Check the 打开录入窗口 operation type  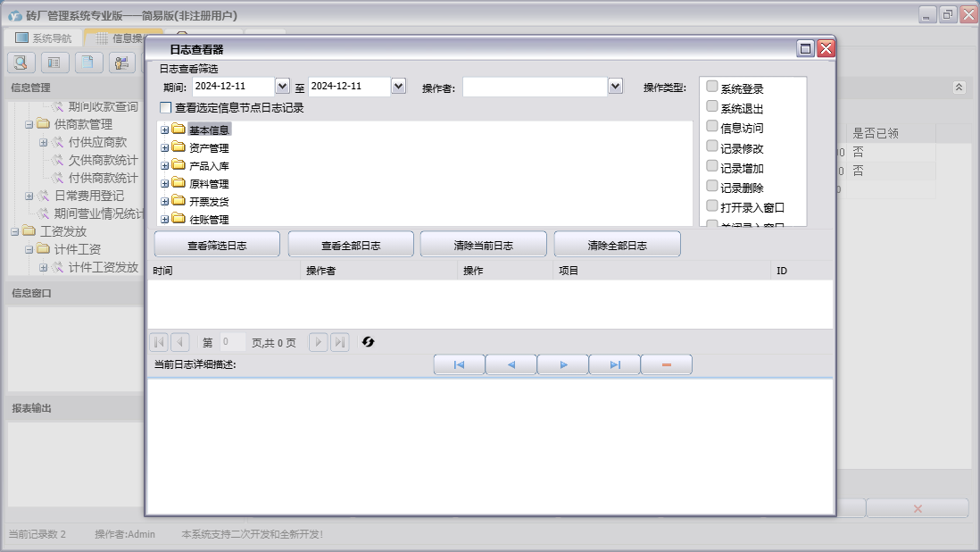click(712, 205)
